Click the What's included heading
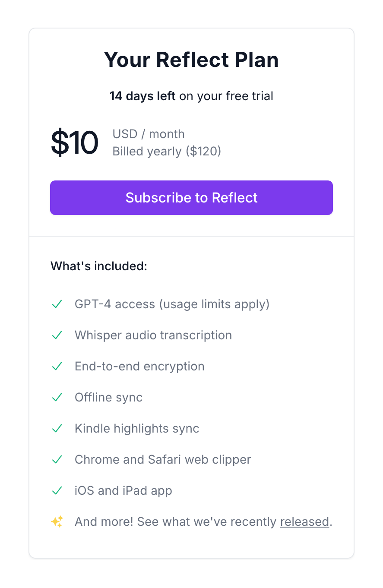Screen dimensions: 383x588 coord(98,266)
